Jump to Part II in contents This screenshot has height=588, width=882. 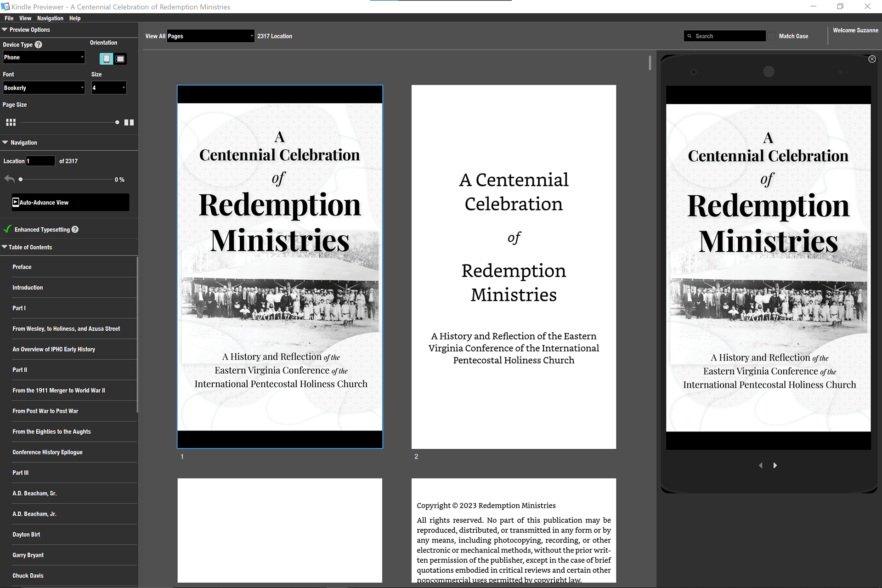pos(74,370)
